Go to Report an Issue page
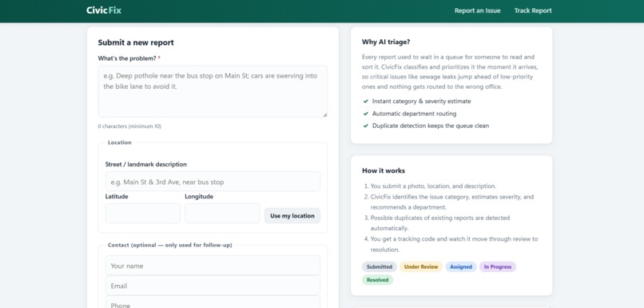644x308 pixels. pyautogui.click(x=477, y=10)
